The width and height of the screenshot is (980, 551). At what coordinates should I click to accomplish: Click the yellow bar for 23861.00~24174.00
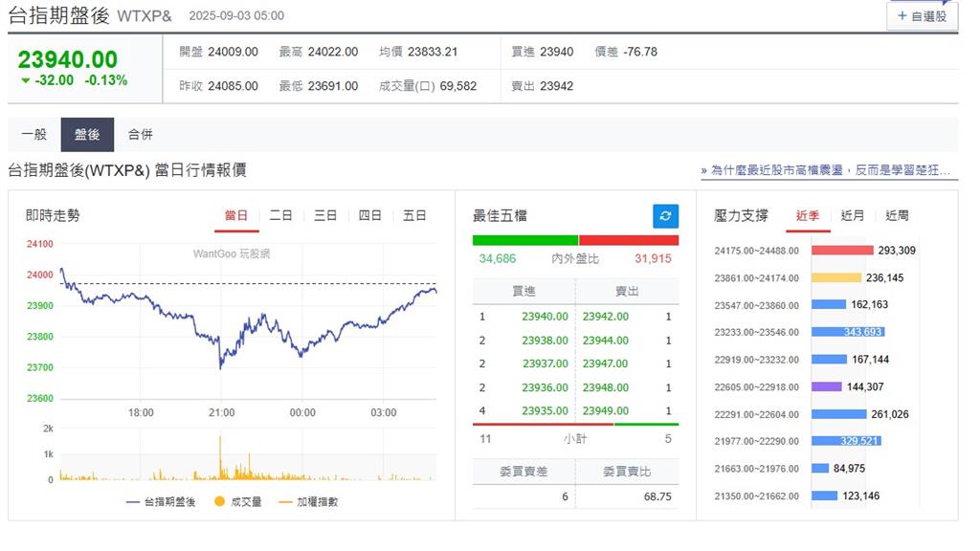[836, 278]
